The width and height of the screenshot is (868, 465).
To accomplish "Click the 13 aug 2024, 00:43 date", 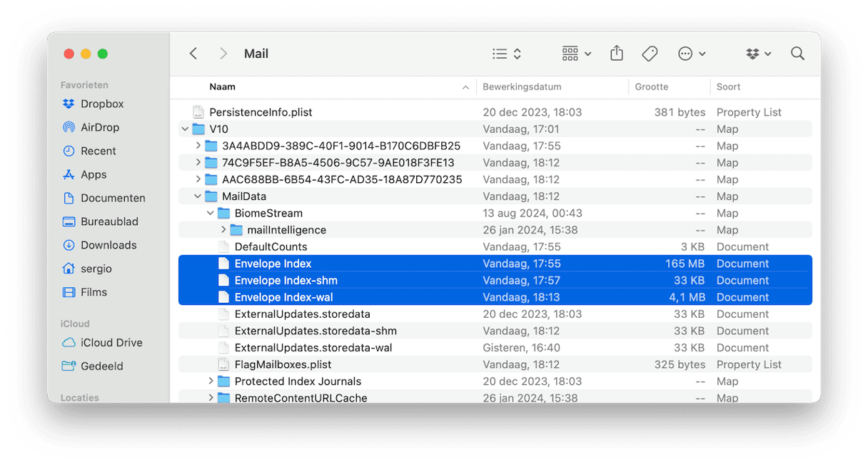I will point(533,213).
